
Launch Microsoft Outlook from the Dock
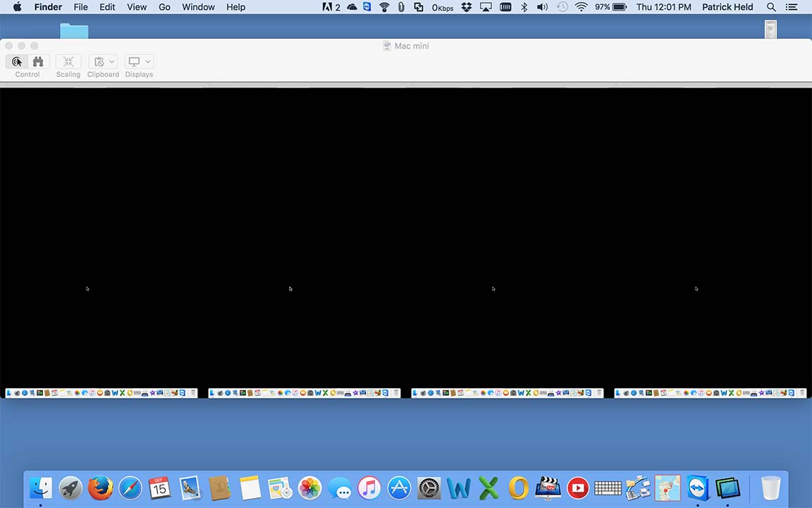click(518, 488)
